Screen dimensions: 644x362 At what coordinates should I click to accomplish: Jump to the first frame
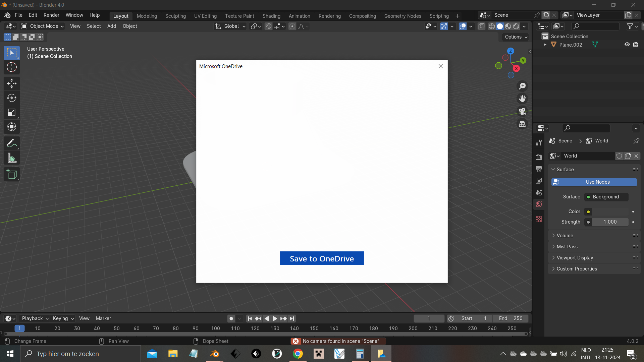[250, 319]
